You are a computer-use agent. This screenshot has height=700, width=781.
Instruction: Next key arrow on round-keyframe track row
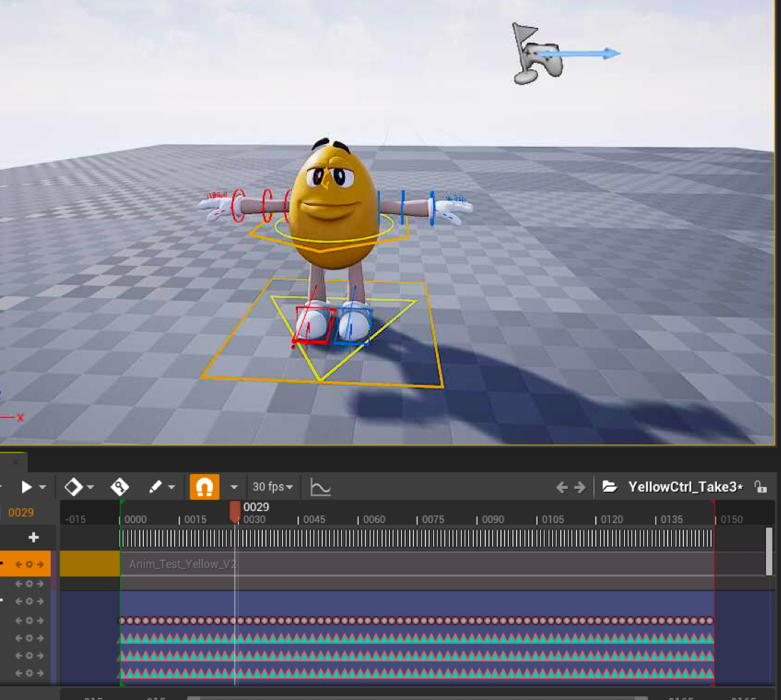pyautogui.click(x=41, y=621)
